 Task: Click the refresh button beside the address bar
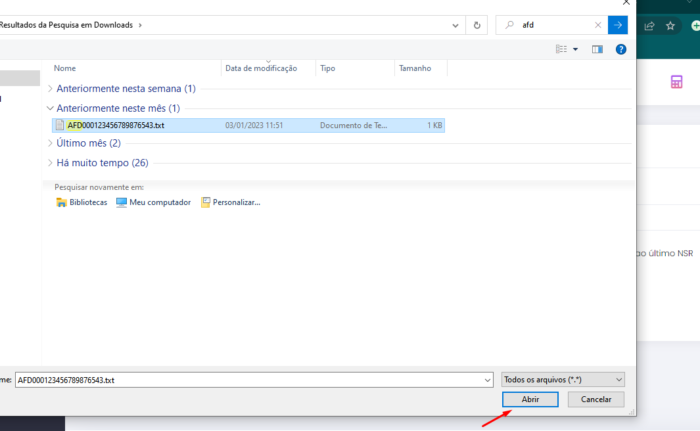pos(478,25)
